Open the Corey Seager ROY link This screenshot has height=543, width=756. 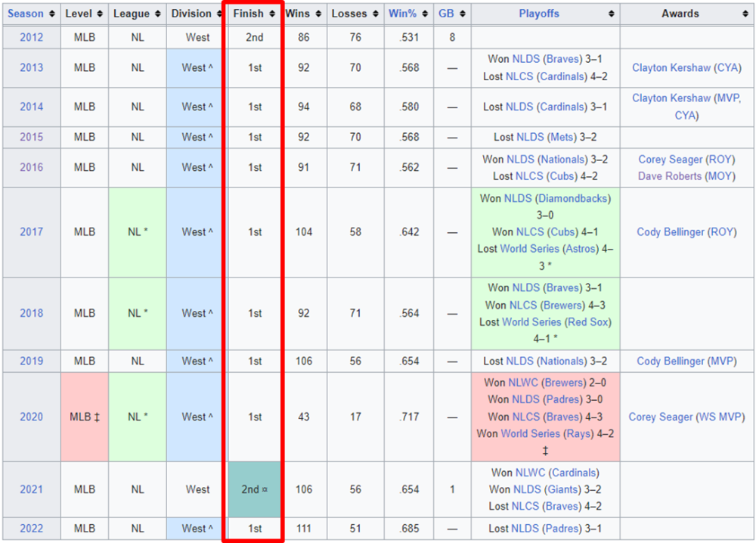tap(670, 160)
